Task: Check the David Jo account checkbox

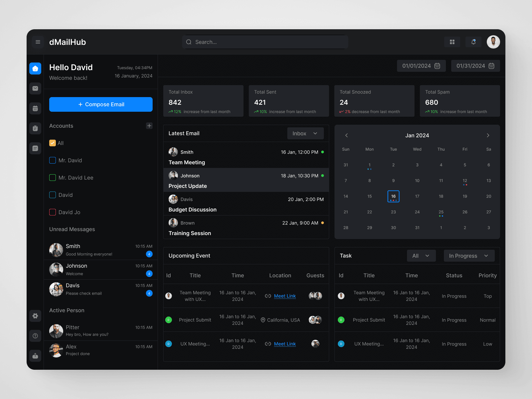Action: pyautogui.click(x=53, y=212)
